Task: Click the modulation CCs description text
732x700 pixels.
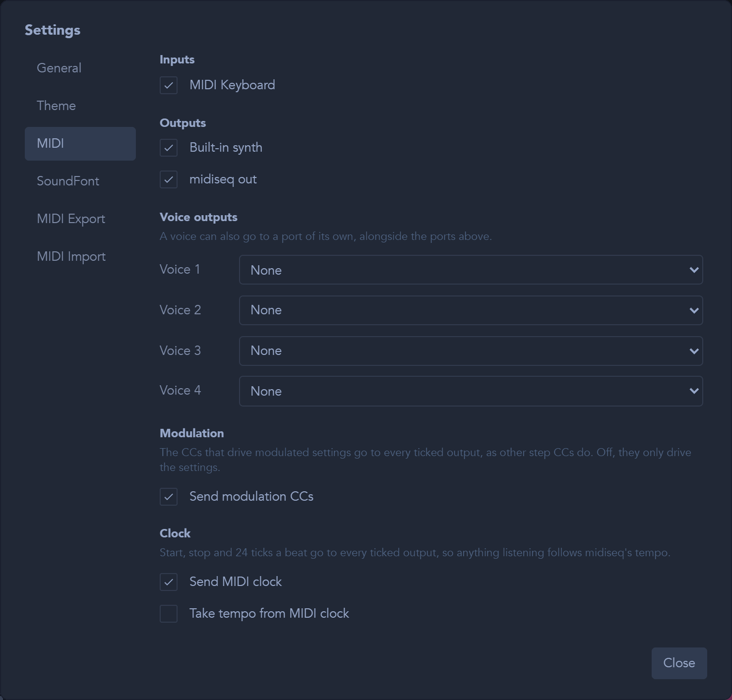Action: tap(426, 460)
